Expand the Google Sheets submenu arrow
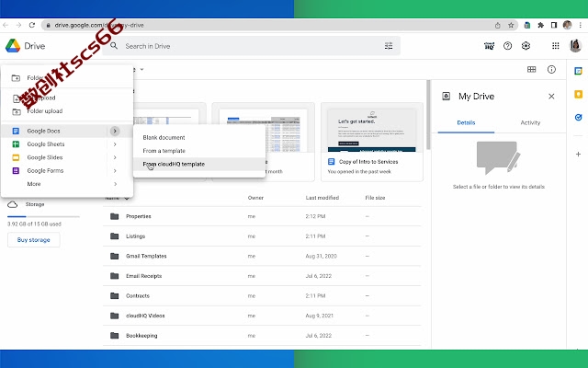588x368 pixels. (115, 144)
